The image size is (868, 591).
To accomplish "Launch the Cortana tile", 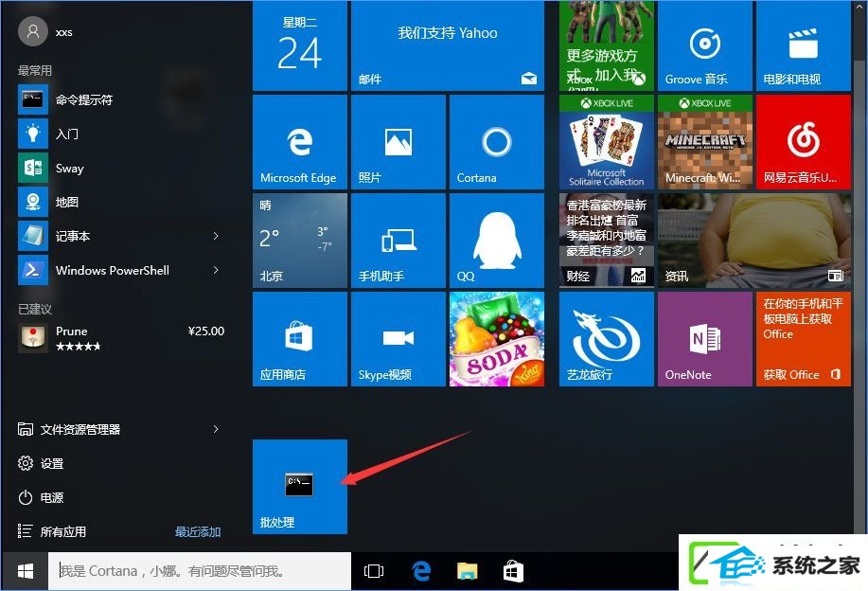I will [x=497, y=142].
